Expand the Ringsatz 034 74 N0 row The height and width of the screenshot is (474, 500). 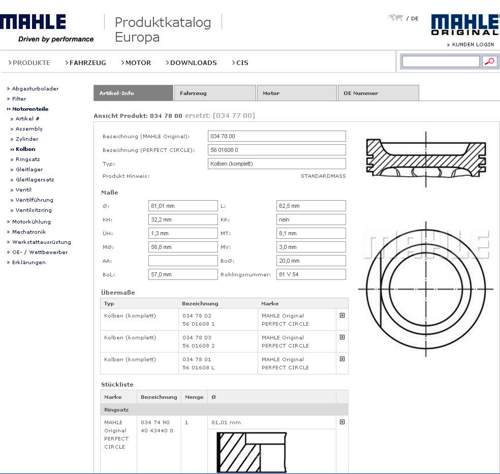(342, 422)
